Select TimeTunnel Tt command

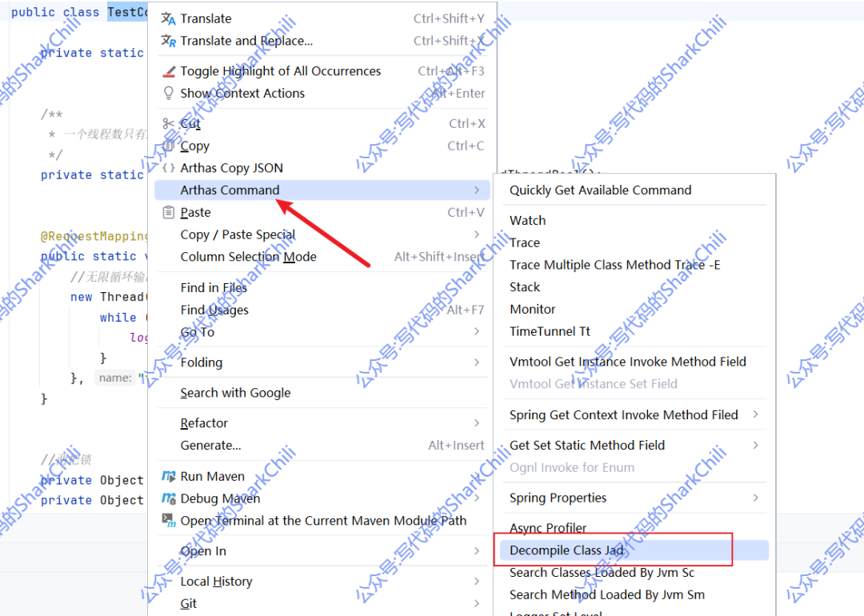pyautogui.click(x=634, y=331)
